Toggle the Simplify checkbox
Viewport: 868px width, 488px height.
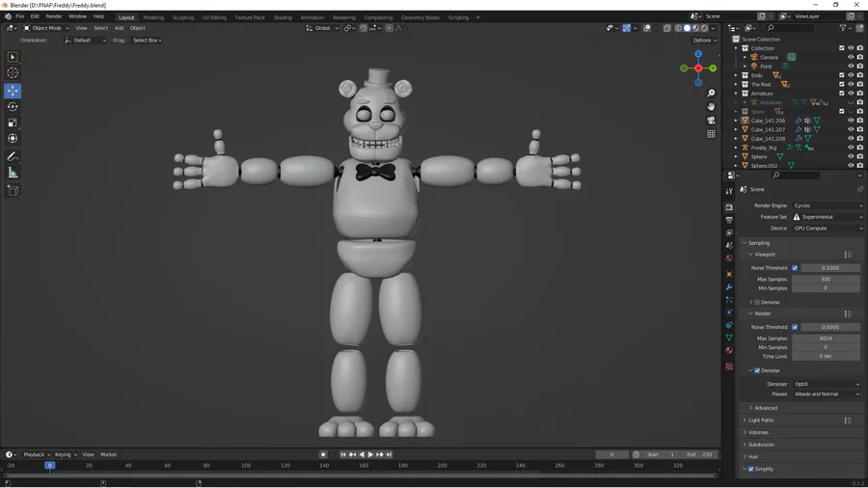pyautogui.click(x=751, y=469)
